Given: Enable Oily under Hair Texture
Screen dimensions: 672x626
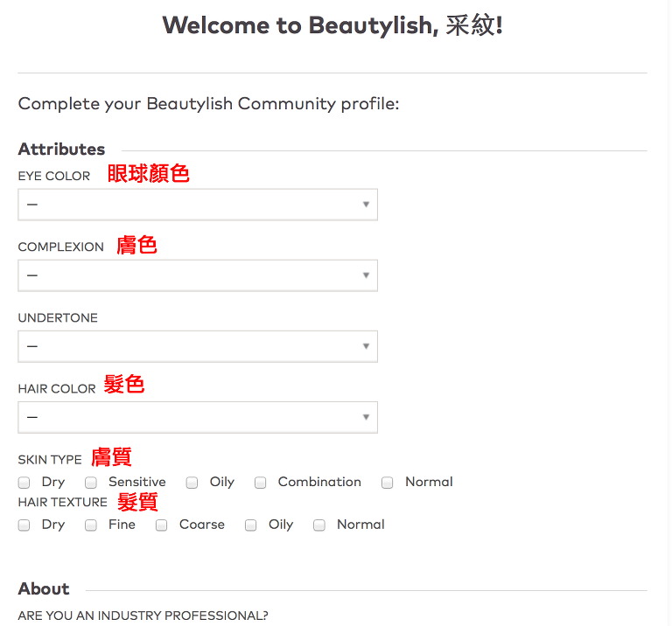Looking at the screenshot, I should (251, 525).
